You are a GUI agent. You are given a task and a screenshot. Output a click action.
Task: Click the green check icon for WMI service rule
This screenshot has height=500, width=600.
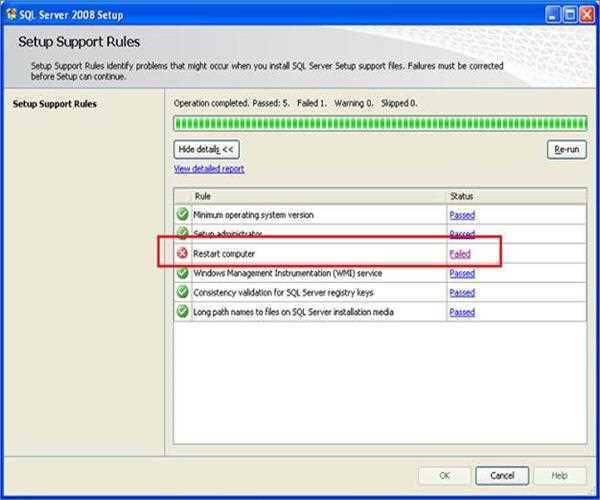(x=182, y=272)
